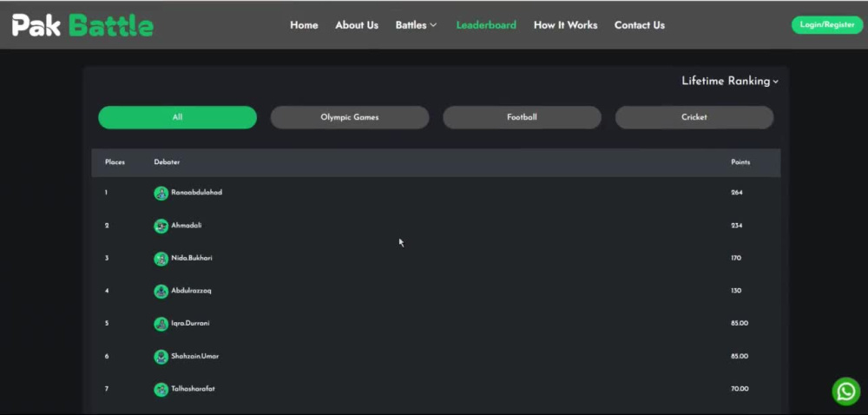Filter by Olympic Games

[x=349, y=117]
